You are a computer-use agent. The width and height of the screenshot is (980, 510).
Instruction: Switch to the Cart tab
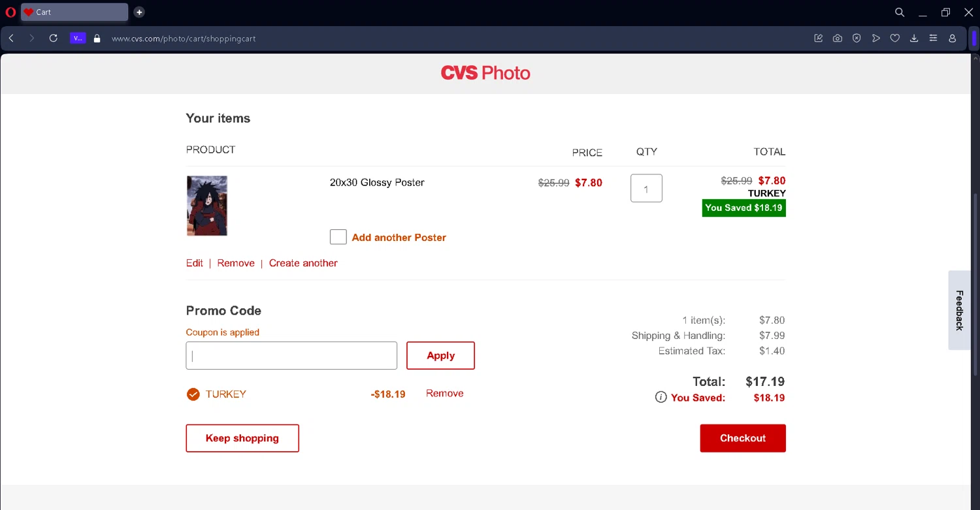point(74,12)
